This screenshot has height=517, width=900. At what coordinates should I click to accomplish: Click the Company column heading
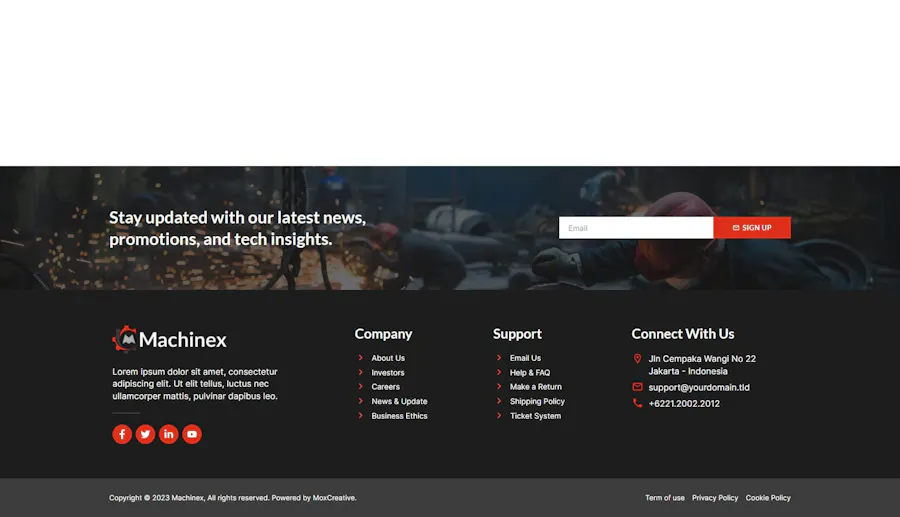pos(383,334)
